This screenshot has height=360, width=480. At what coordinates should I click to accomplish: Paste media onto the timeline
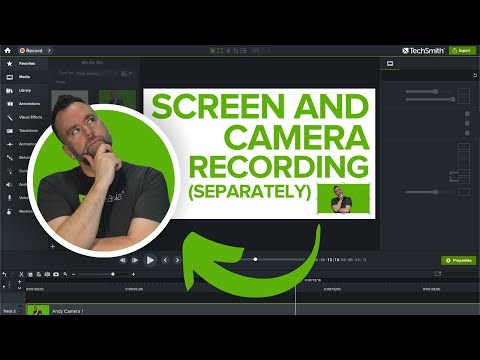(x=39, y=274)
